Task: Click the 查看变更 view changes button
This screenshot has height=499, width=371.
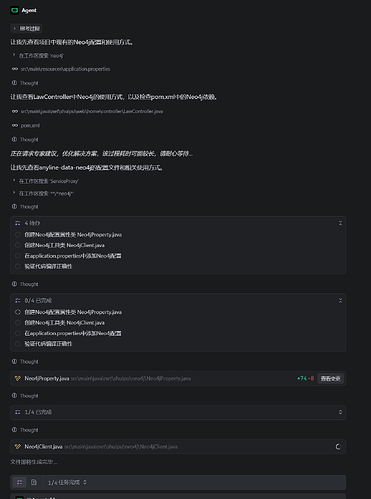Action: pos(330,378)
